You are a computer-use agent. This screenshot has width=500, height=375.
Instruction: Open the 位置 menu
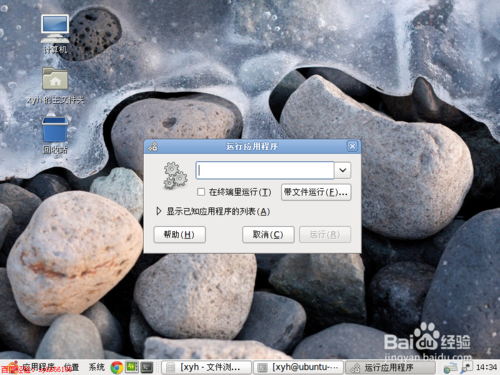coord(71,367)
